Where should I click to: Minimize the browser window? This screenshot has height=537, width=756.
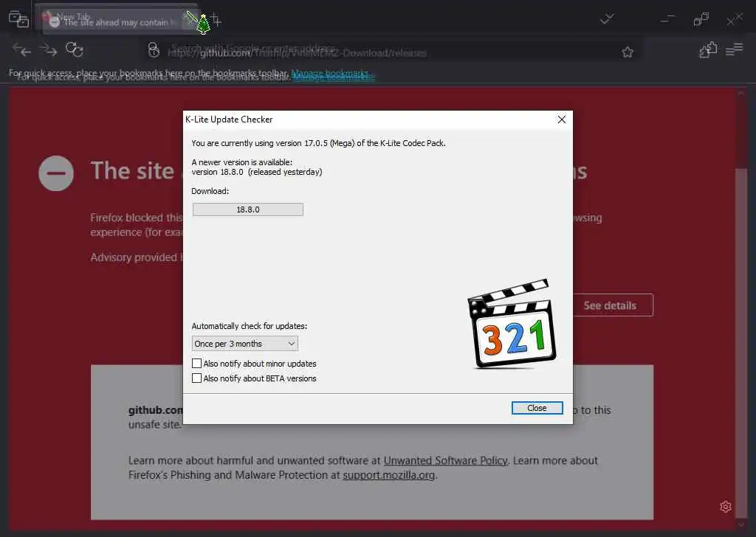click(x=667, y=20)
